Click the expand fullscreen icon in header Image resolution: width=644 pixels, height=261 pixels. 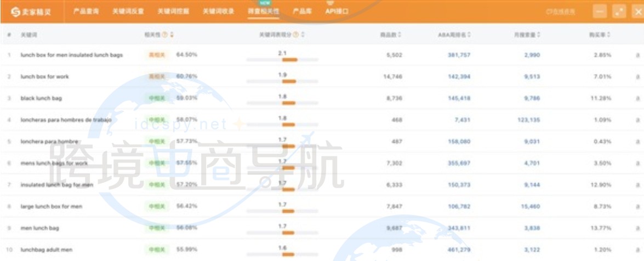tap(619, 11)
